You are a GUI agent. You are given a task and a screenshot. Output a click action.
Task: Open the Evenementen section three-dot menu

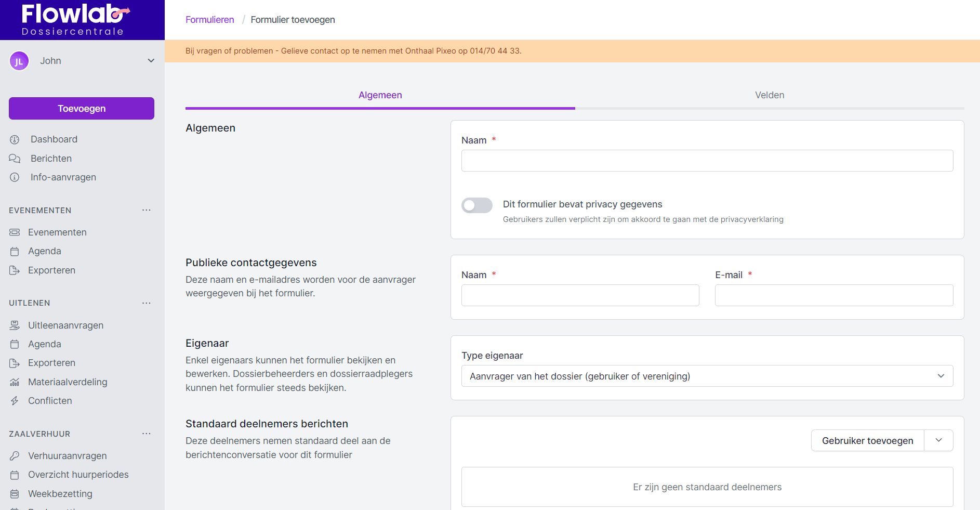point(147,210)
